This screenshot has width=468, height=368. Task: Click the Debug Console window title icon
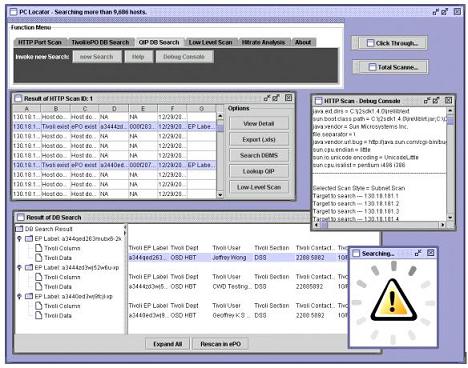click(319, 101)
